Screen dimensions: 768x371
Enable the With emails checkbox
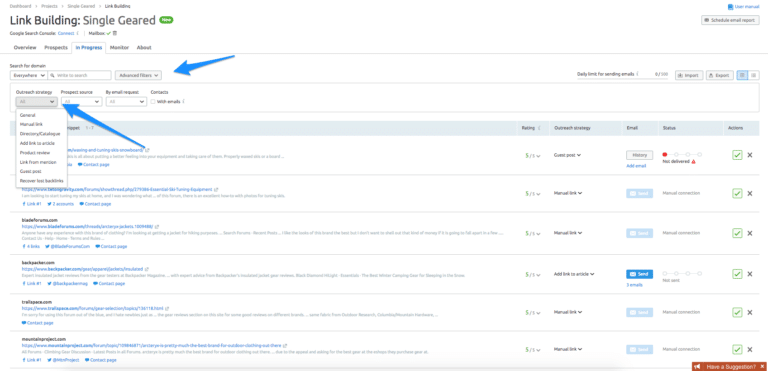pos(153,101)
